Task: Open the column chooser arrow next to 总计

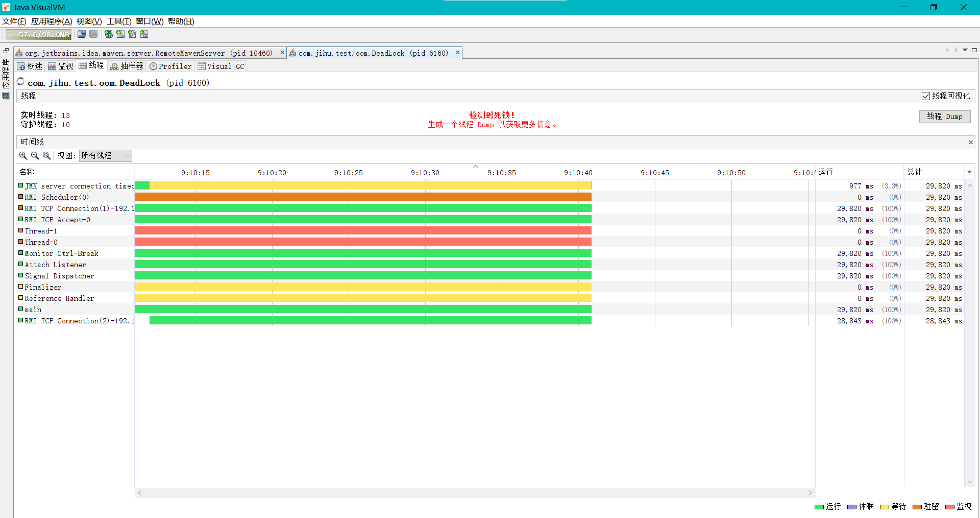Action: click(x=970, y=172)
